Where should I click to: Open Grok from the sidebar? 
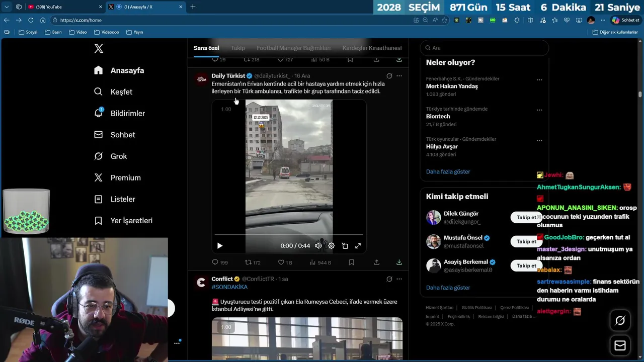(111, 156)
